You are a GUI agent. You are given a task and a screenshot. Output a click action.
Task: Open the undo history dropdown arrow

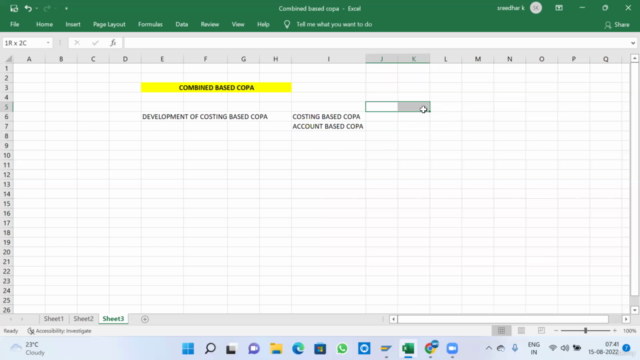[36, 9]
